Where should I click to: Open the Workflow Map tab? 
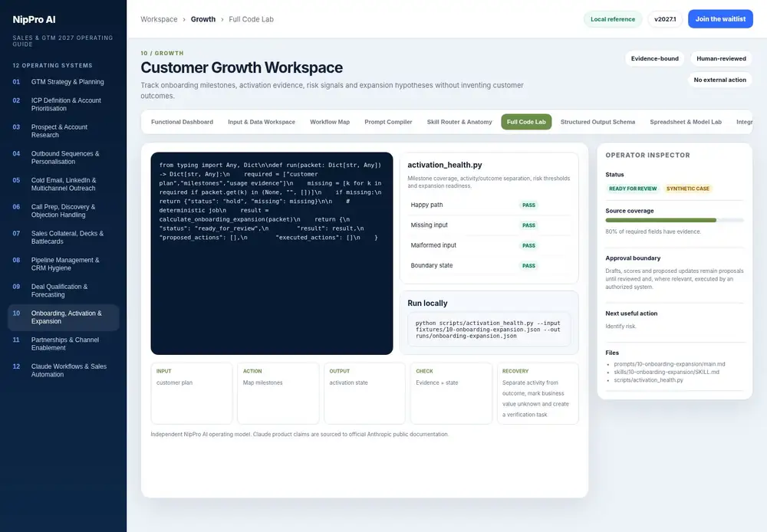330,122
